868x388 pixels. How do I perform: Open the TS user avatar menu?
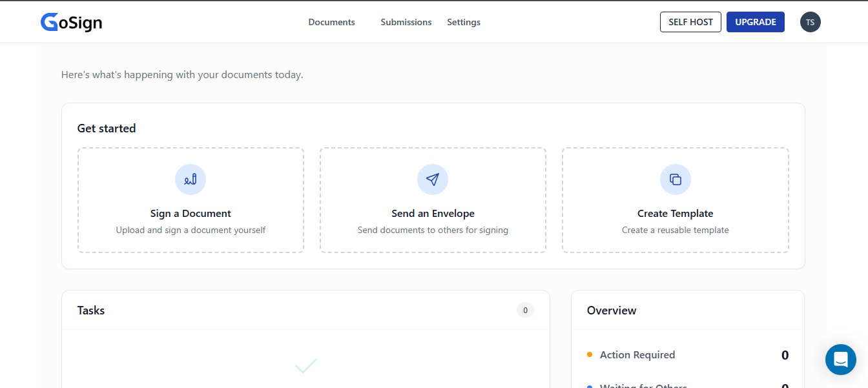click(x=811, y=22)
